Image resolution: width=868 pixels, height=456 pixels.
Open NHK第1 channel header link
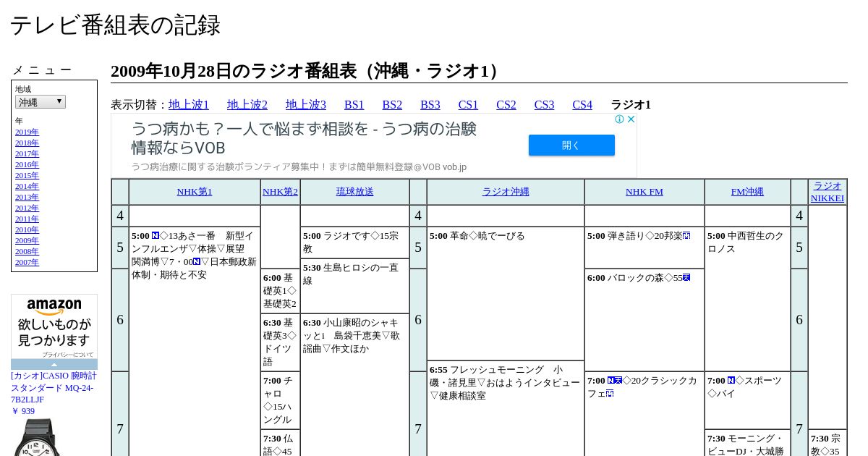195,192
